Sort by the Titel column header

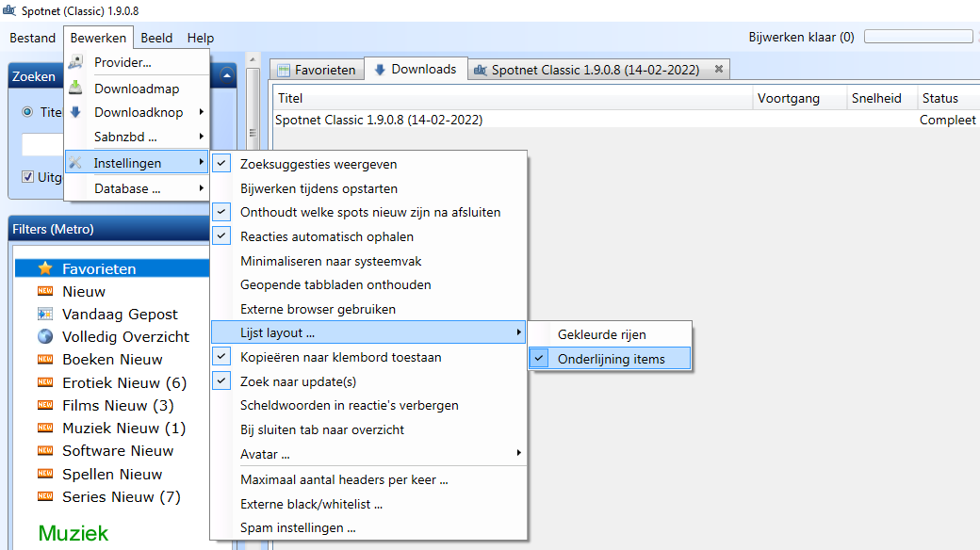(x=513, y=98)
